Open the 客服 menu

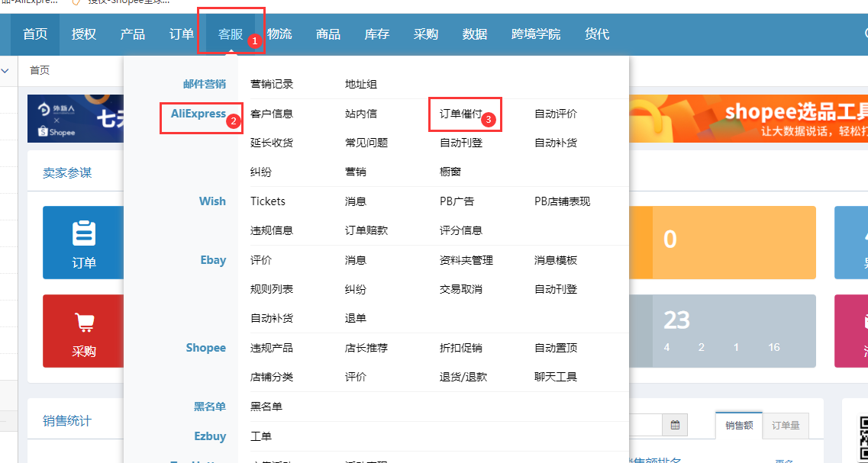(231, 34)
